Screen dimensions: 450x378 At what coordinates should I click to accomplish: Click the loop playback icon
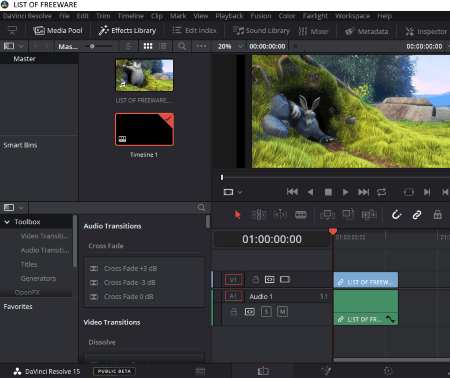coord(381,192)
